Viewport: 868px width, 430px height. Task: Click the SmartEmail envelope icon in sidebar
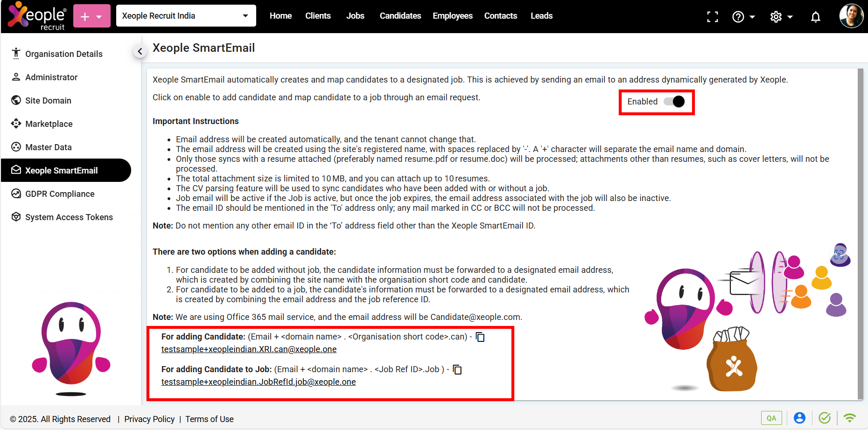[16, 170]
